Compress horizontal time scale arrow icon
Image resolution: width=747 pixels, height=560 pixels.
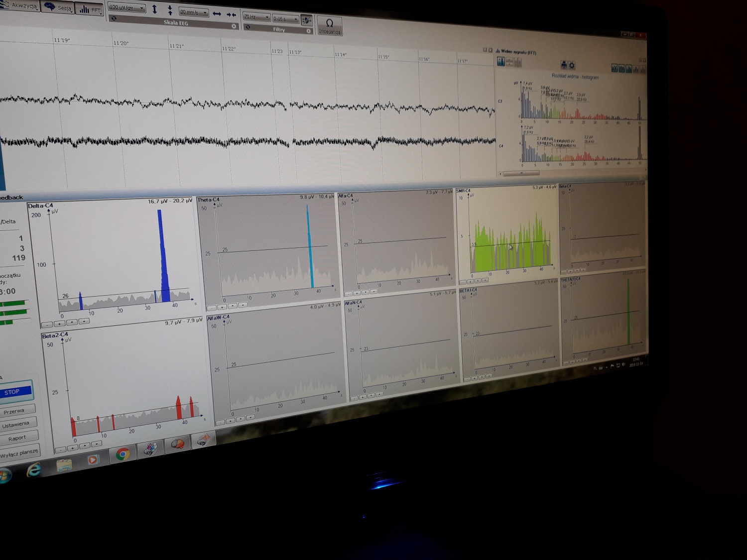231,15
